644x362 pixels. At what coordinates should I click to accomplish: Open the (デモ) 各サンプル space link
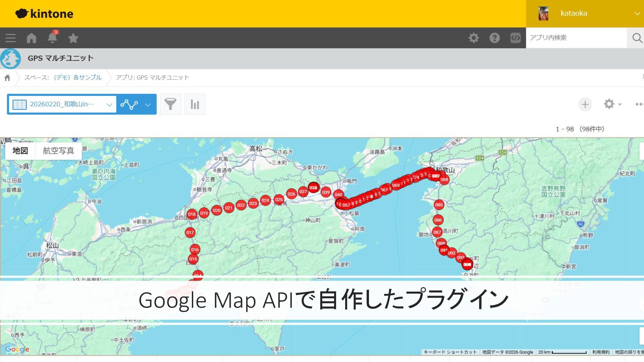(78, 77)
